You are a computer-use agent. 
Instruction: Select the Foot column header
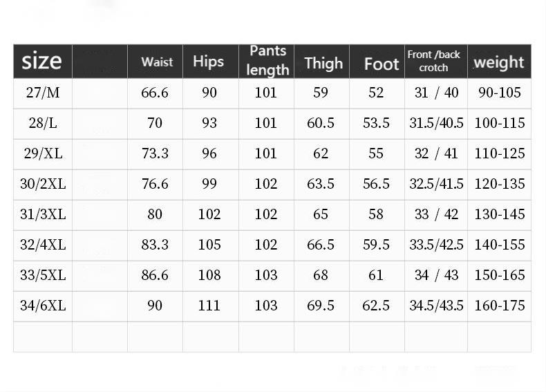[381, 64]
